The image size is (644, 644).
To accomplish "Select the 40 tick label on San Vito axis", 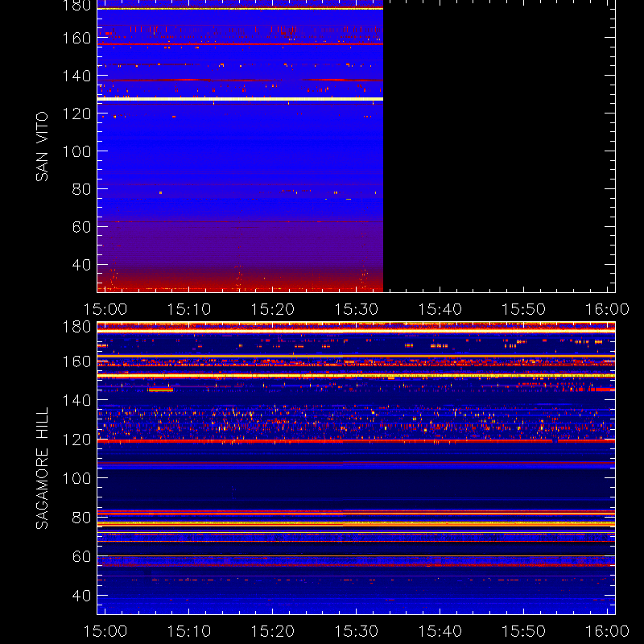I will click(x=81, y=265).
